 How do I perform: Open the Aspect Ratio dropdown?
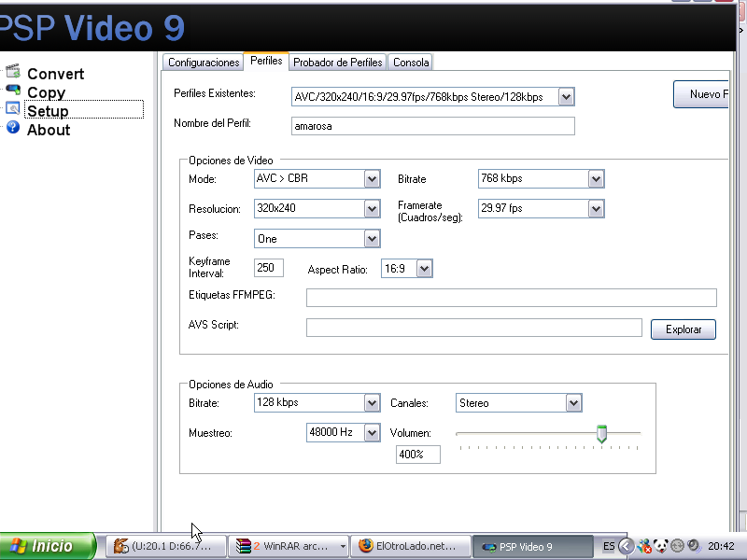tap(424, 270)
